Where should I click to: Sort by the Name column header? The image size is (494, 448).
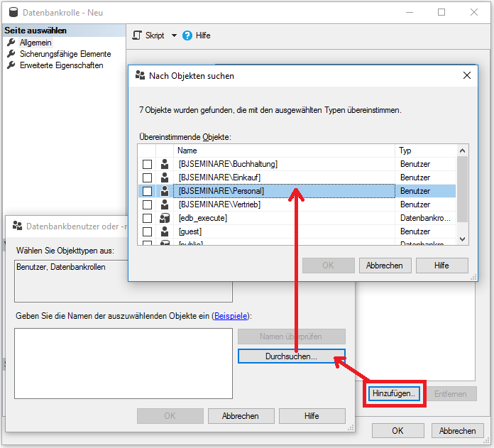pyautogui.click(x=284, y=151)
